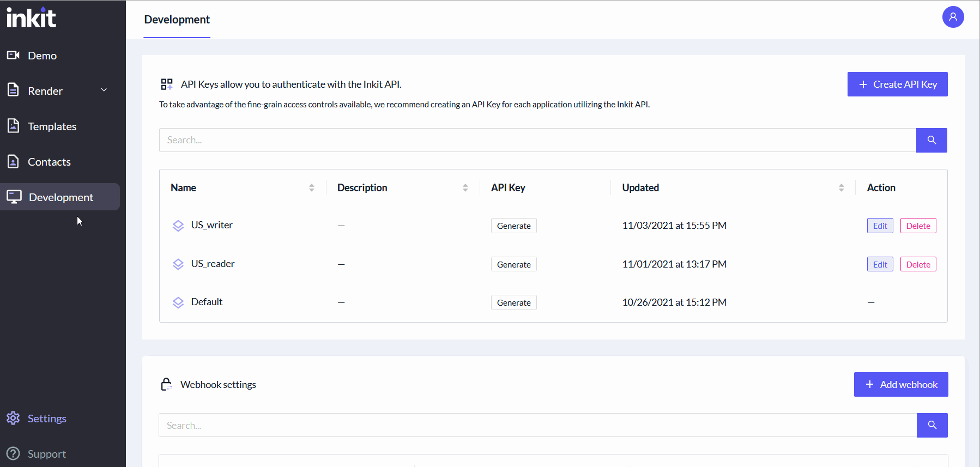Click the Action column header

pyautogui.click(x=881, y=187)
